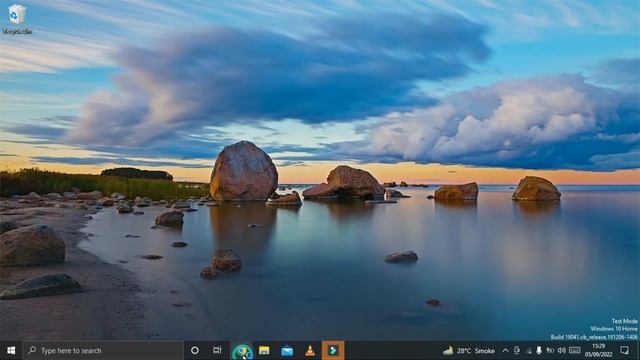Open the volume speaker control

(562, 351)
